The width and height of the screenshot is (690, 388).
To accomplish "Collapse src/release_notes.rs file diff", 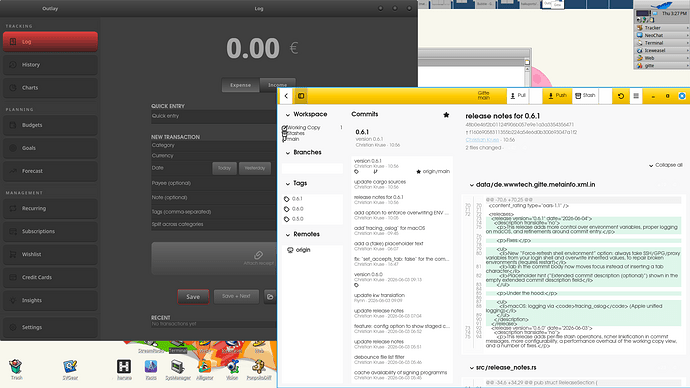I will pos(471,368).
